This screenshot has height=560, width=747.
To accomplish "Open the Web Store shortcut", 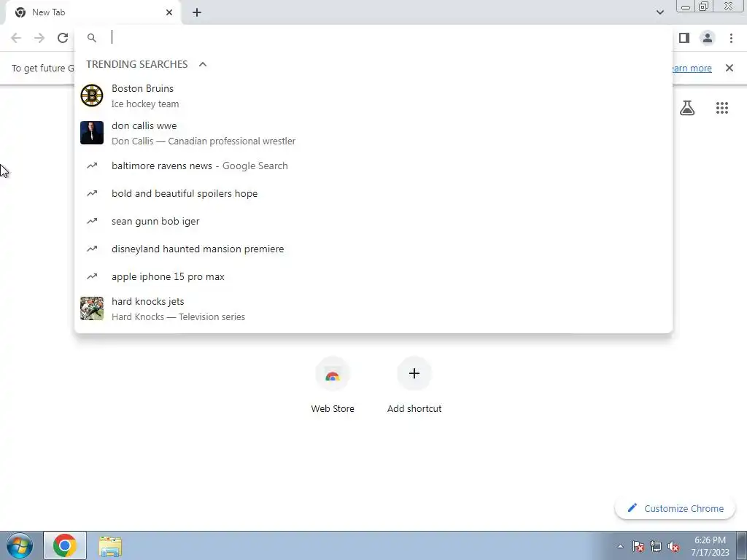I will 333,385.
